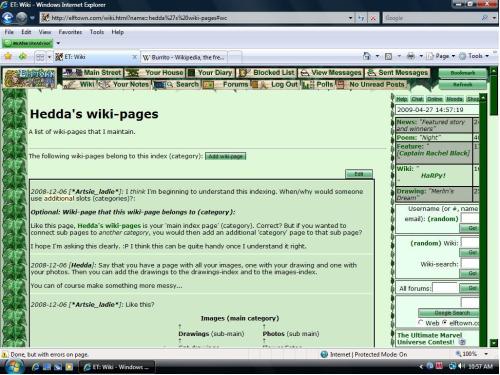Click the Start button on taskbar
This screenshot has height=375, width=500.
[14, 366]
